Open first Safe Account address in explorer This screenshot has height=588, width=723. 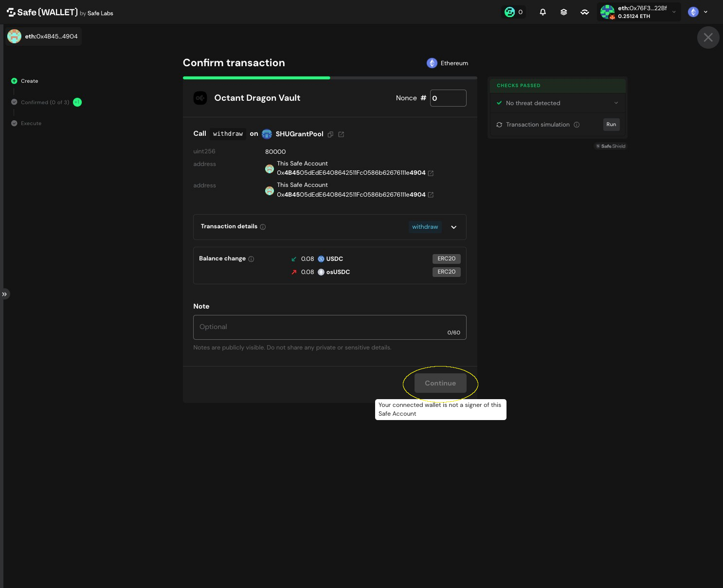tap(431, 173)
